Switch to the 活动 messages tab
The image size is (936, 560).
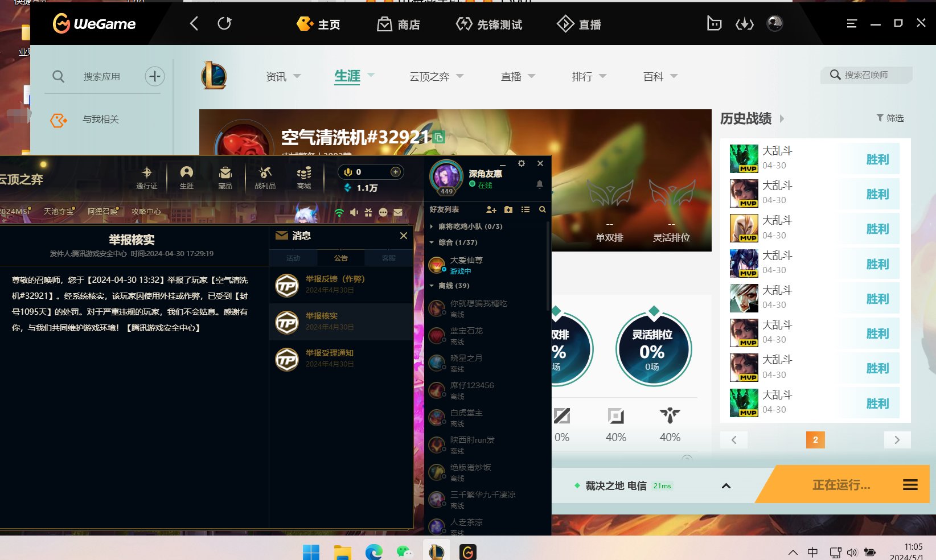point(293,258)
